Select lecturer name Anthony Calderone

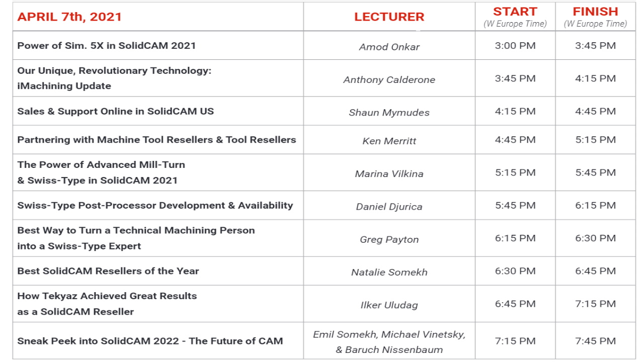tap(389, 79)
